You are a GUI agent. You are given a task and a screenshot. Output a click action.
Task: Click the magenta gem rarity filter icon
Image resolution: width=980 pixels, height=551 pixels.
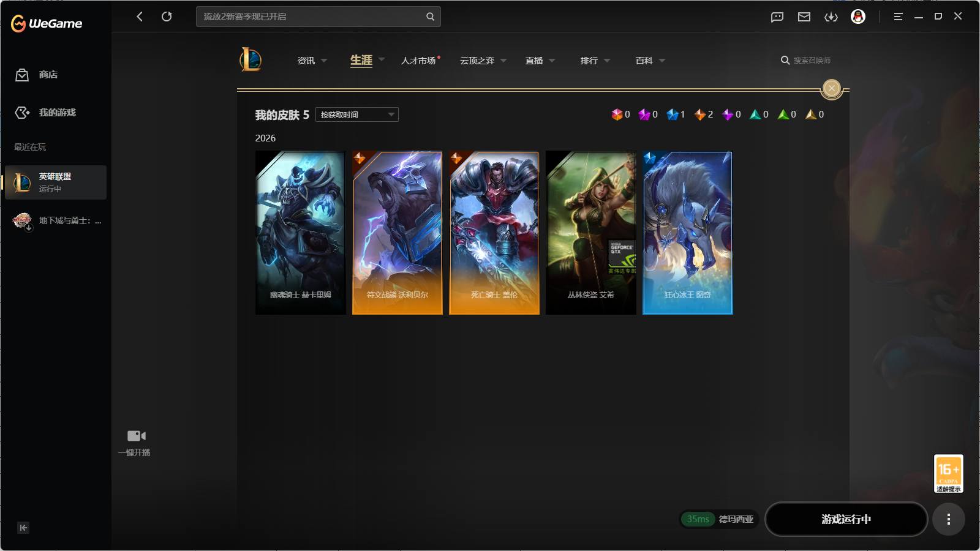644,114
